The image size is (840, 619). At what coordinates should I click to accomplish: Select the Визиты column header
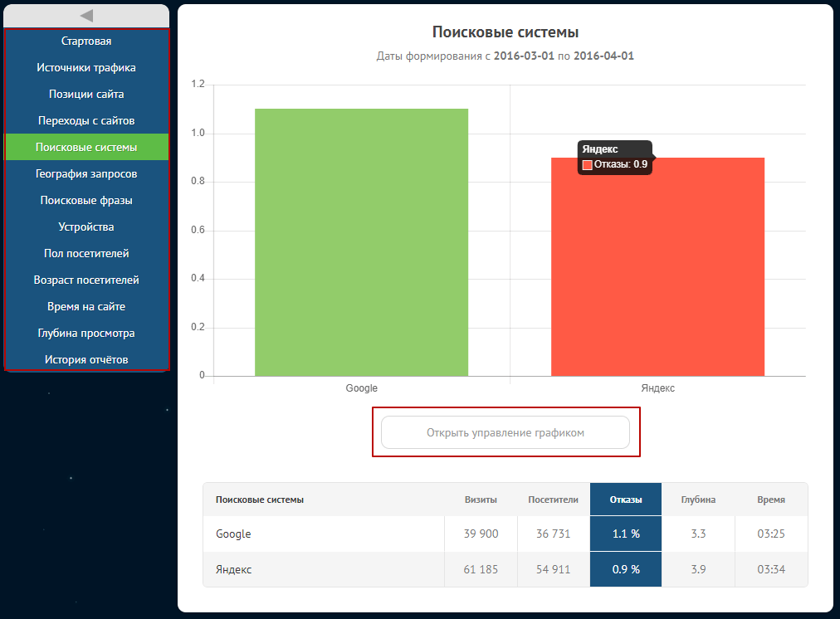point(481,500)
